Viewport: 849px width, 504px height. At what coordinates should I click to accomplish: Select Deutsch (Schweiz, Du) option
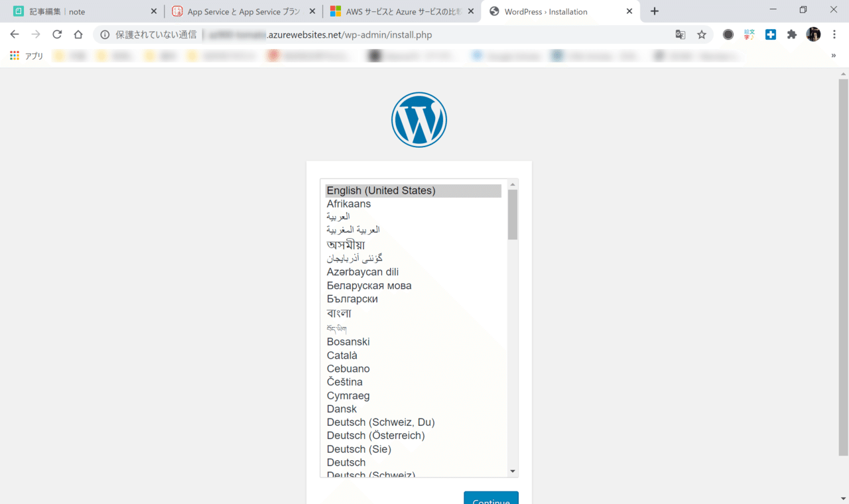point(413,422)
